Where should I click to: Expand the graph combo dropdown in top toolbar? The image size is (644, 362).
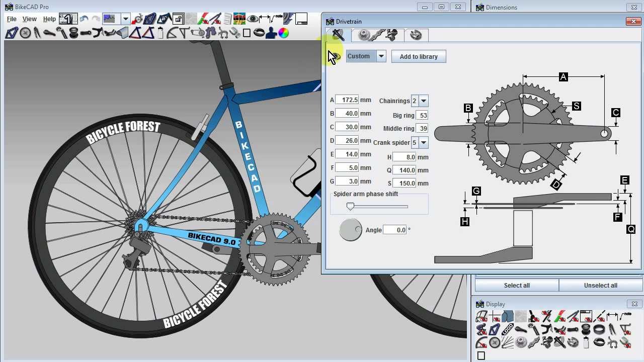126,19
